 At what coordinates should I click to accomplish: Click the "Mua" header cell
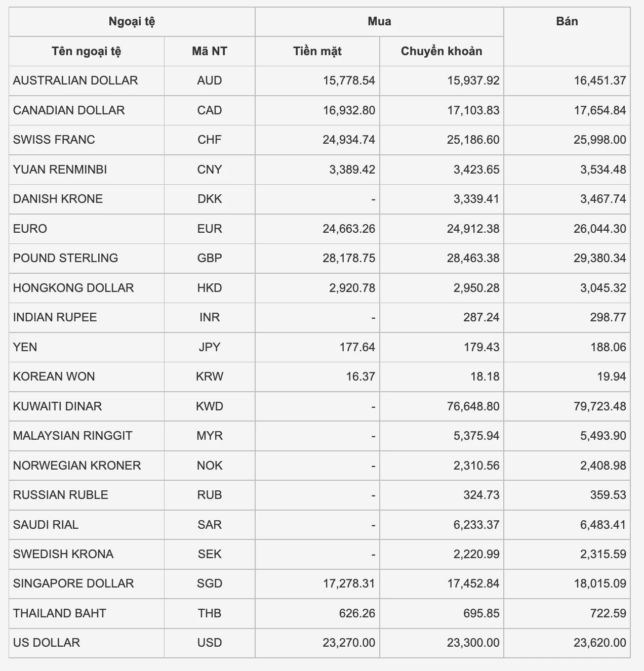[379, 22]
